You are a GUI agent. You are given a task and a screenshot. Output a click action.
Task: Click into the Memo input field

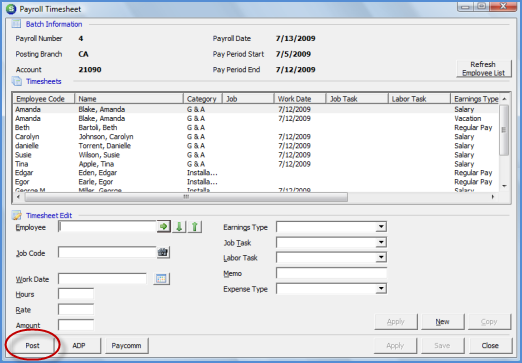click(331, 273)
